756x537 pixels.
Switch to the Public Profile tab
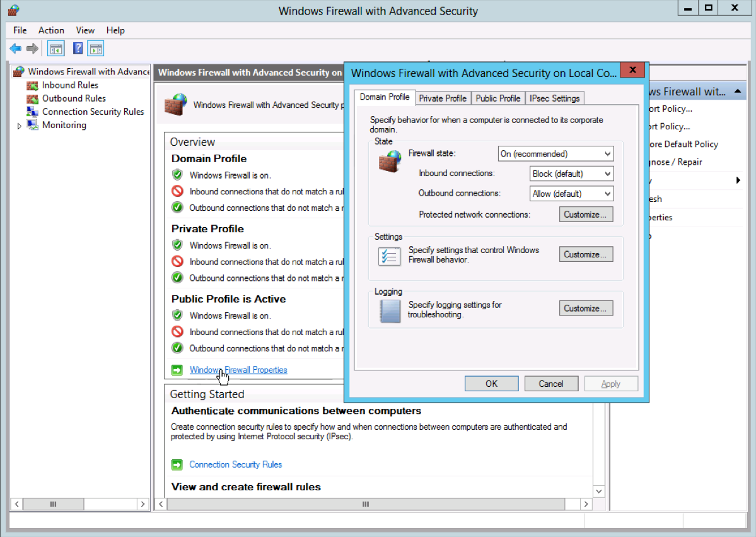pos(498,98)
